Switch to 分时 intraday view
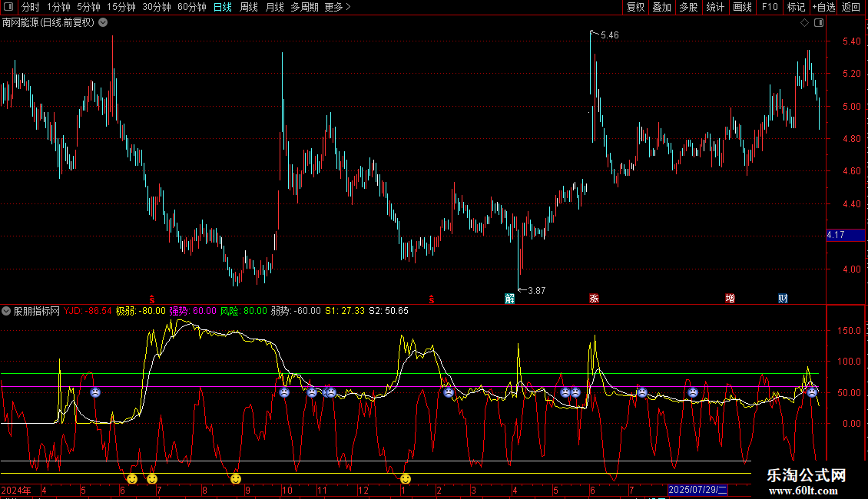The width and height of the screenshot is (868, 499). (x=31, y=7)
